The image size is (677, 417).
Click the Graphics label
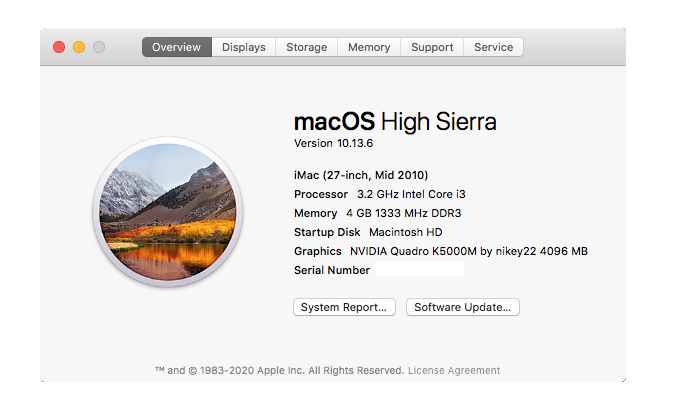318,251
